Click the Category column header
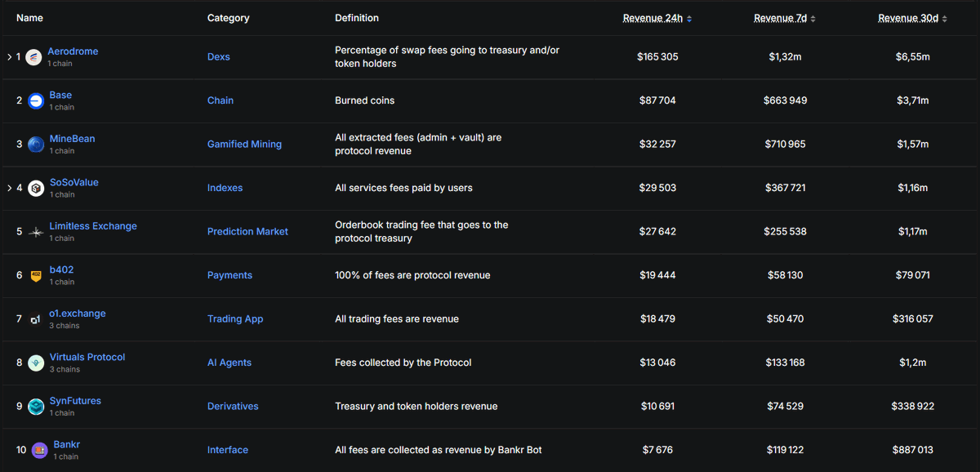Viewport: 980px width, 472px height. 229,18
